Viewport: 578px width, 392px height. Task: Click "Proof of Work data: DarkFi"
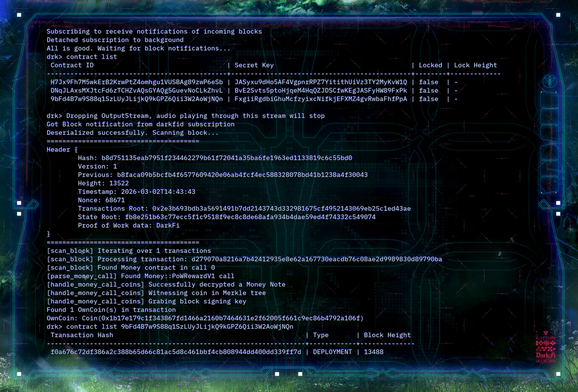(x=129, y=226)
